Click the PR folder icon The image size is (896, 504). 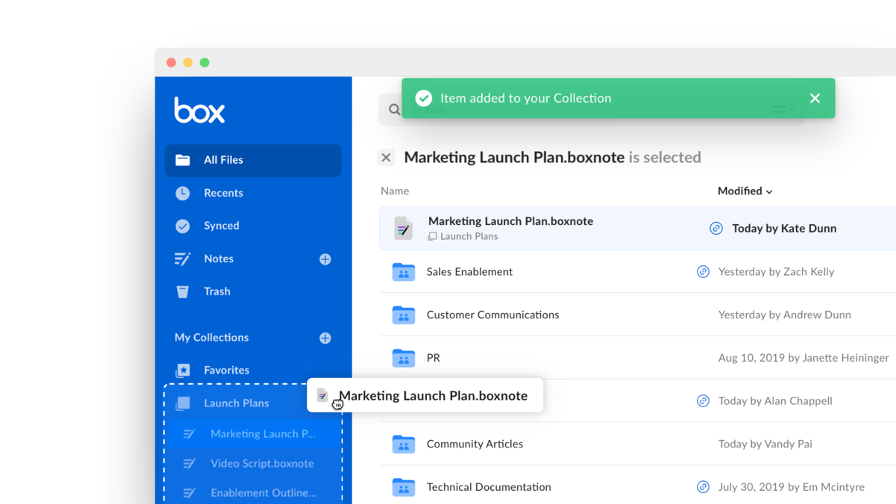(x=403, y=358)
